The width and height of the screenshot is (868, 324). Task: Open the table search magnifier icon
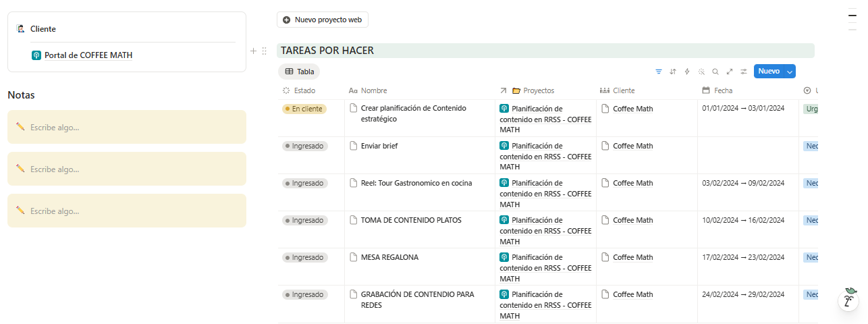(x=715, y=72)
